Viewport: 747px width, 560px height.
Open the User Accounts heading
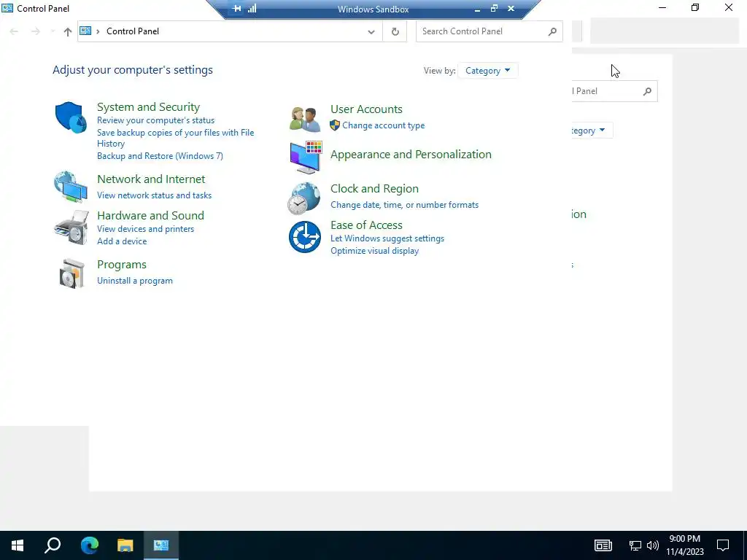tap(366, 109)
